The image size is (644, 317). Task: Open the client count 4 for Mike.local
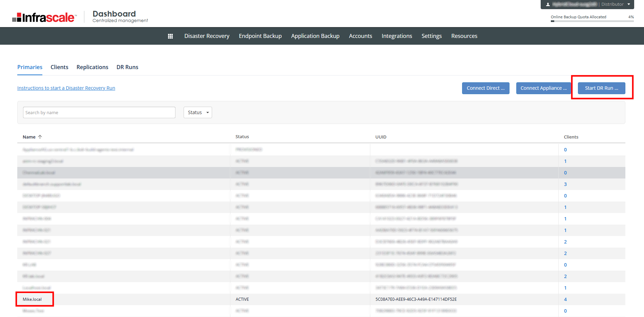(565, 299)
